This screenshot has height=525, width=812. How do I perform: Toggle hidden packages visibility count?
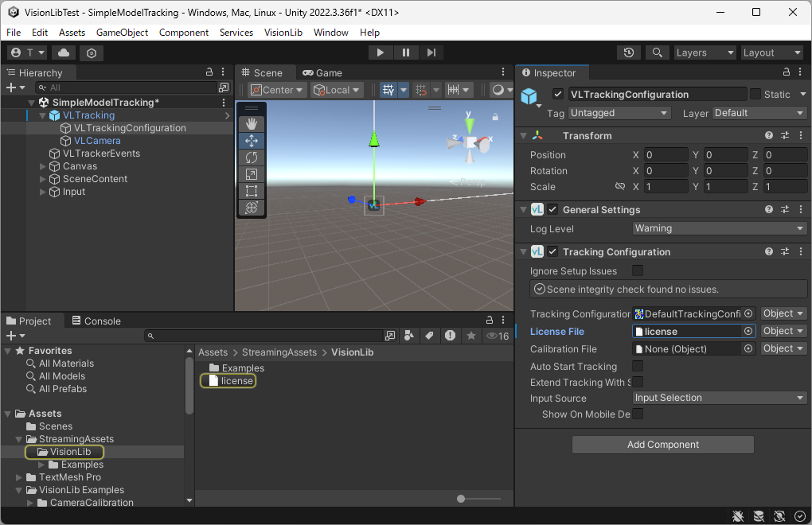tap(498, 336)
